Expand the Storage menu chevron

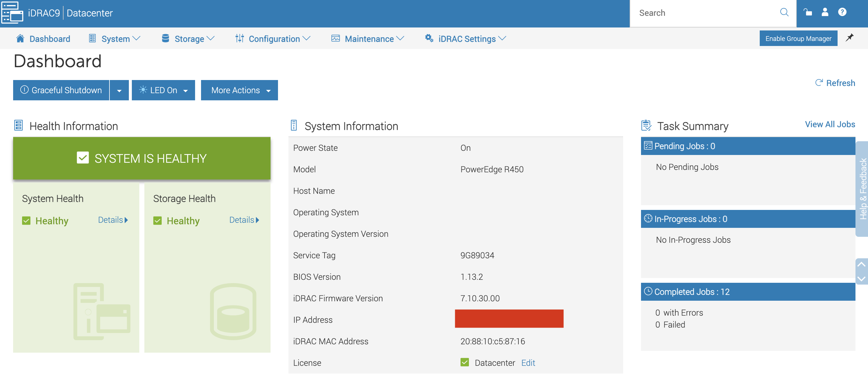[x=210, y=39]
